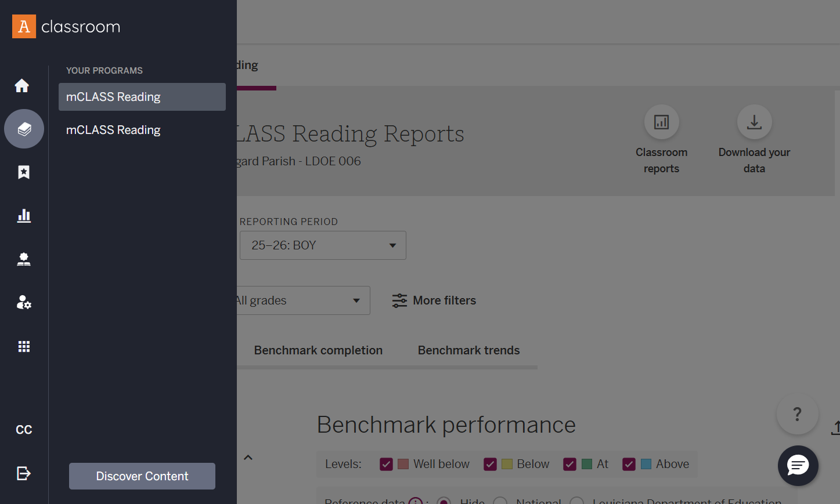The image size is (840, 504).
Task: Open the chat bubble support icon
Action: (x=798, y=466)
